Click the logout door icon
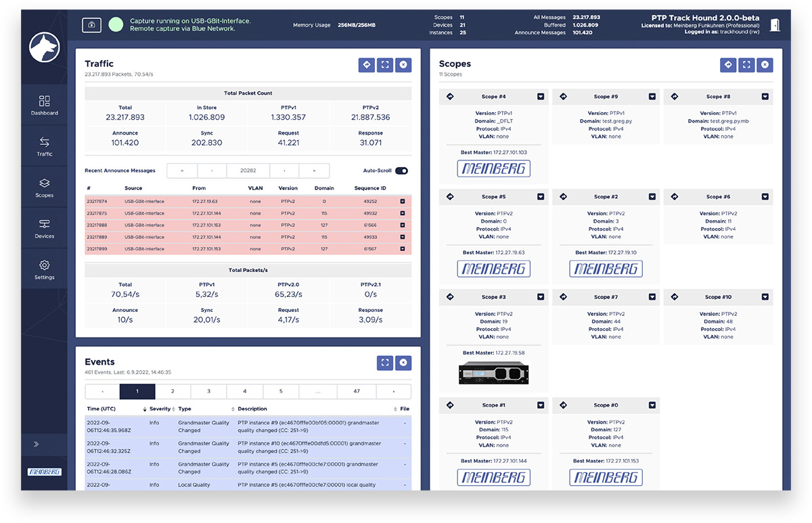 click(775, 24)
